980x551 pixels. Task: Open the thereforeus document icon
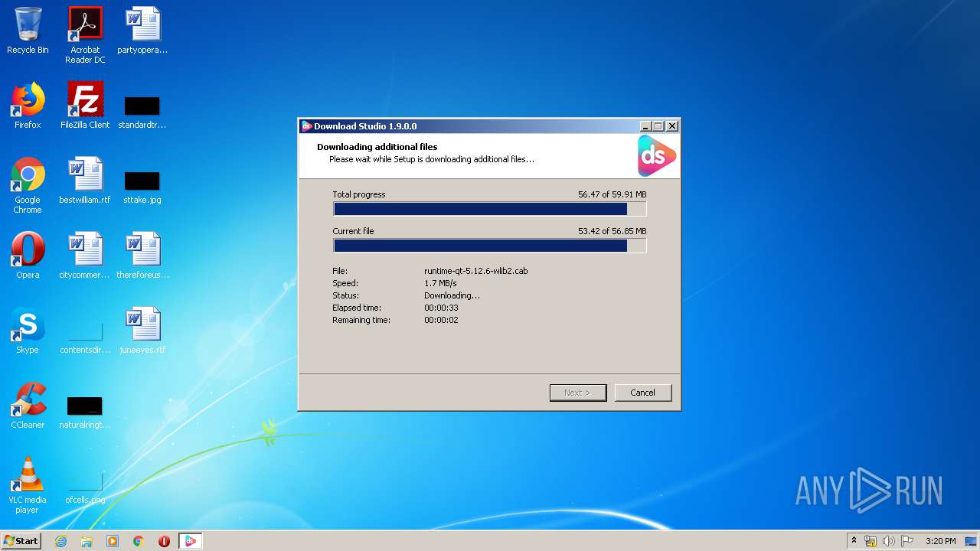(142, 256)
